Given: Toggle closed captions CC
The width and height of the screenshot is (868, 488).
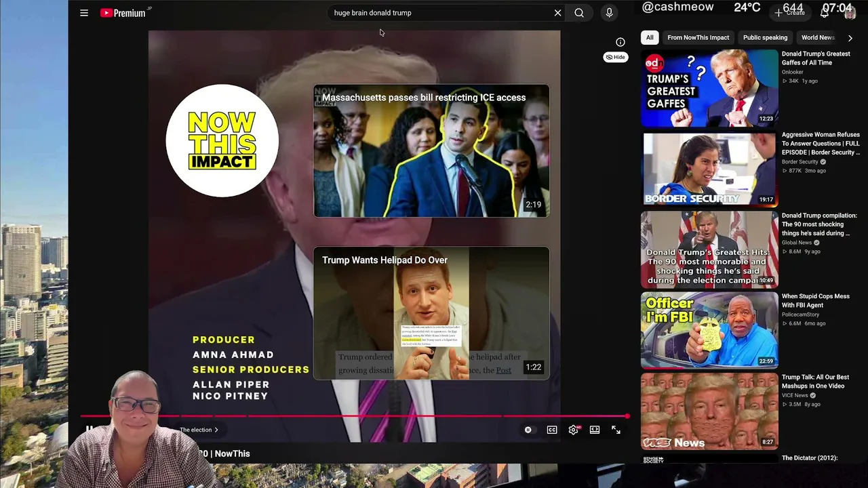Looking at the screenshot, I should 552,430.
